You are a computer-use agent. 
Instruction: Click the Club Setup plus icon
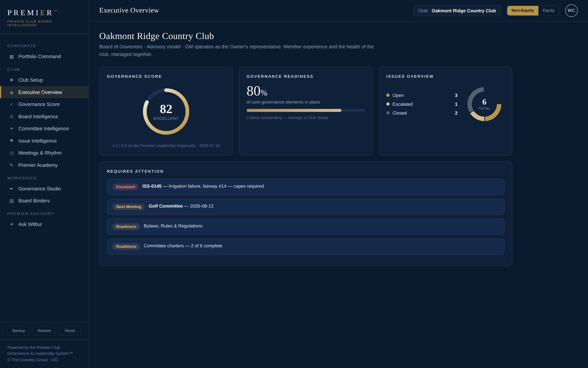pyautogui.click(x=12, y=80)
